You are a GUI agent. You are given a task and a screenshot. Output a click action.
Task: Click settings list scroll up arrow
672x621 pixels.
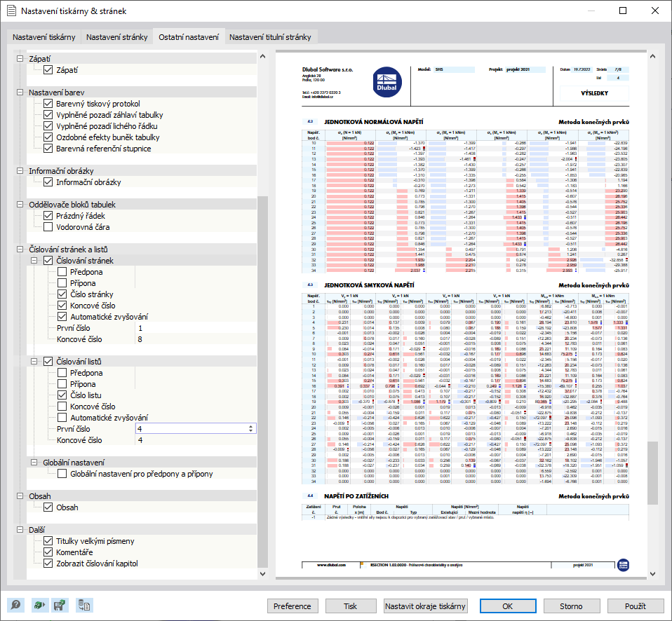tap(263, 56)
